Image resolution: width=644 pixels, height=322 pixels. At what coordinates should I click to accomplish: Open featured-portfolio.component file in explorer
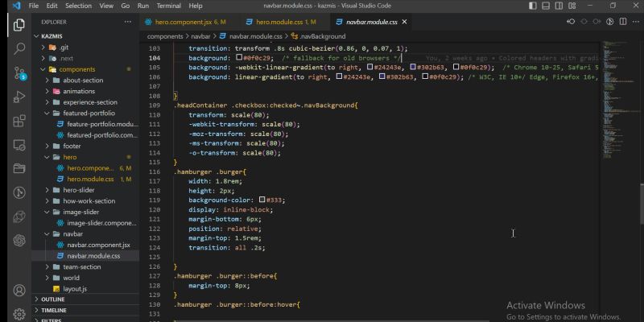click(85, 135)
